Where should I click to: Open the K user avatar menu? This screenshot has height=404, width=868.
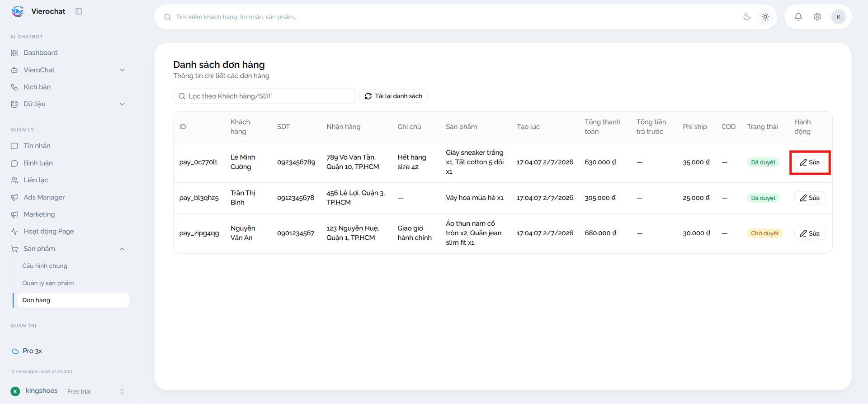839,17
